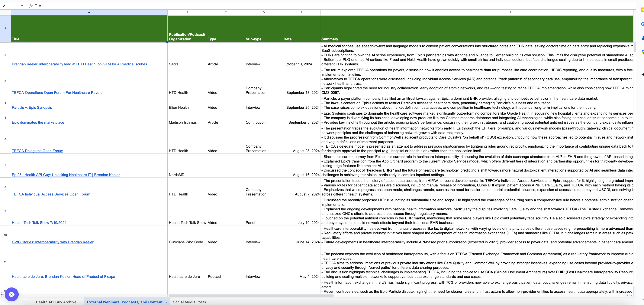
Task: Select the Podcast type cell
Action: 226,262
